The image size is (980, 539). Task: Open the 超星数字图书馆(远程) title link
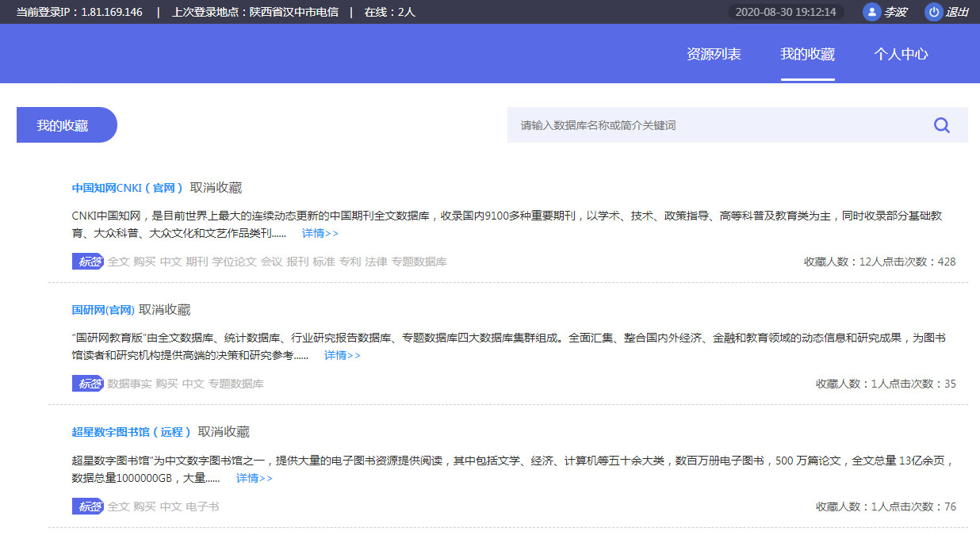[132, 432]
